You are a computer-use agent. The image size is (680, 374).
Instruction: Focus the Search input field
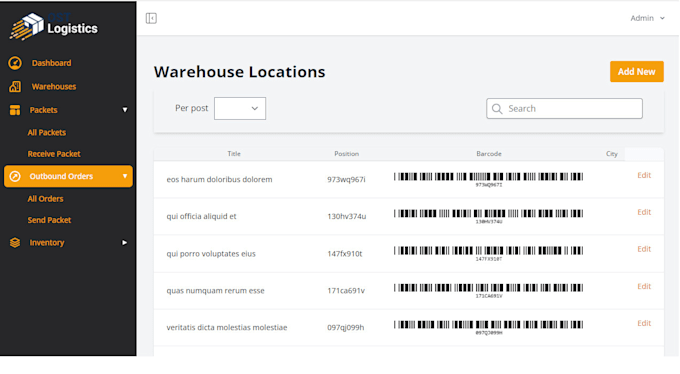564,108
